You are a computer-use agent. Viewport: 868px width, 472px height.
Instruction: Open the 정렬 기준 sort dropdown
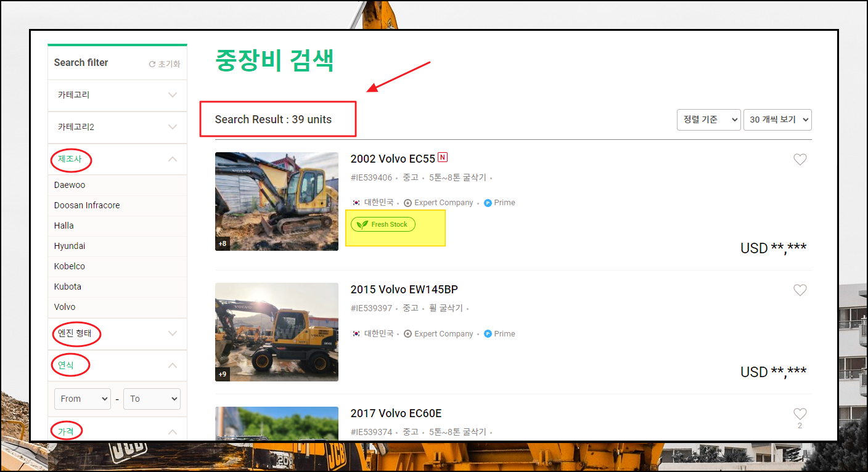tap(708, 120)
